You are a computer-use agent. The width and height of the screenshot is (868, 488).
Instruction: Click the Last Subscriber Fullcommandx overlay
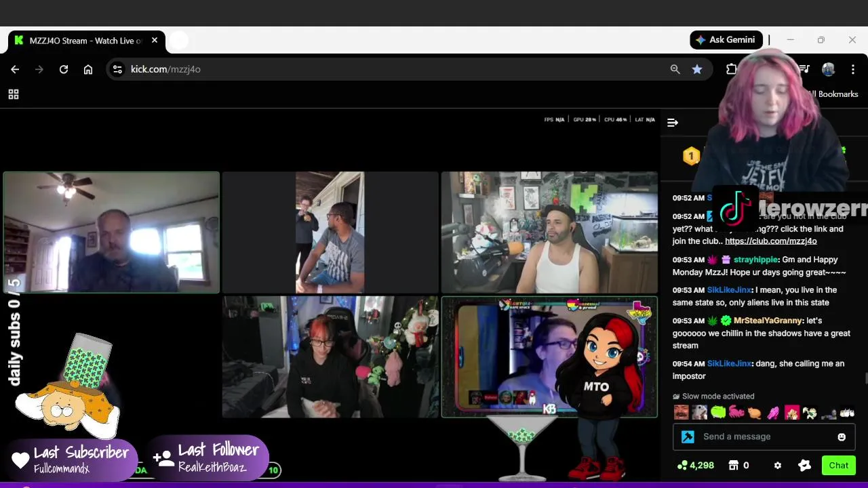pos(73,459)
